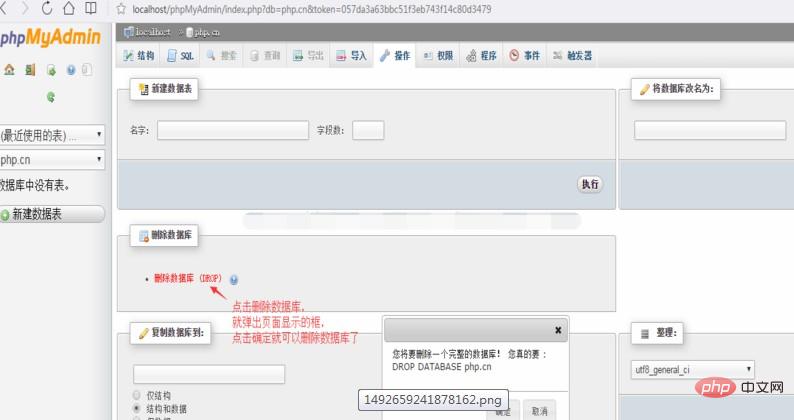Click the phpMyAdmin logo

click(50, 37)
